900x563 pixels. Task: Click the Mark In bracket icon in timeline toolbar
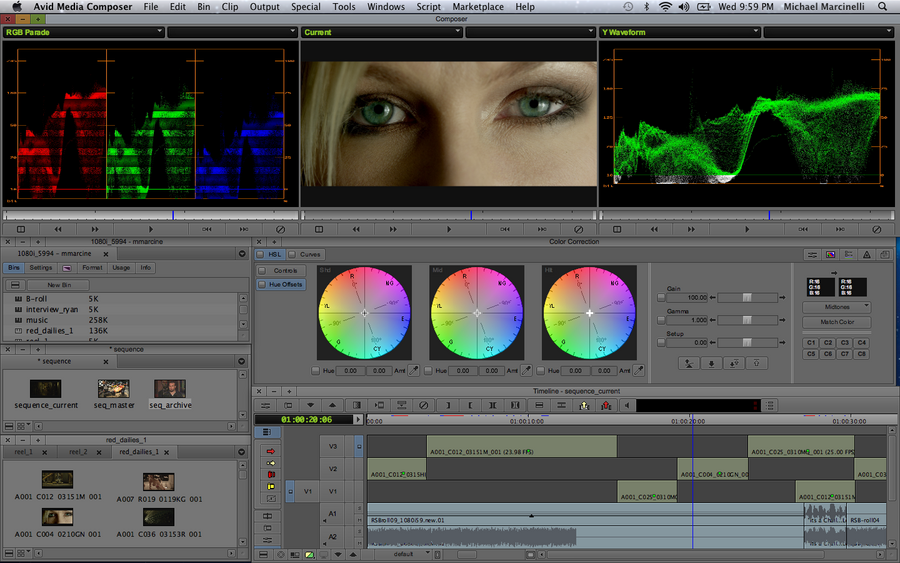[449, 405]
